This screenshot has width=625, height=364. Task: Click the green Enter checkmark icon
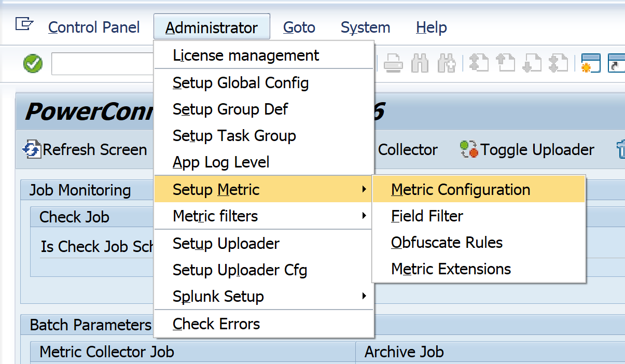pyautogui.click(x=33, y=64)
